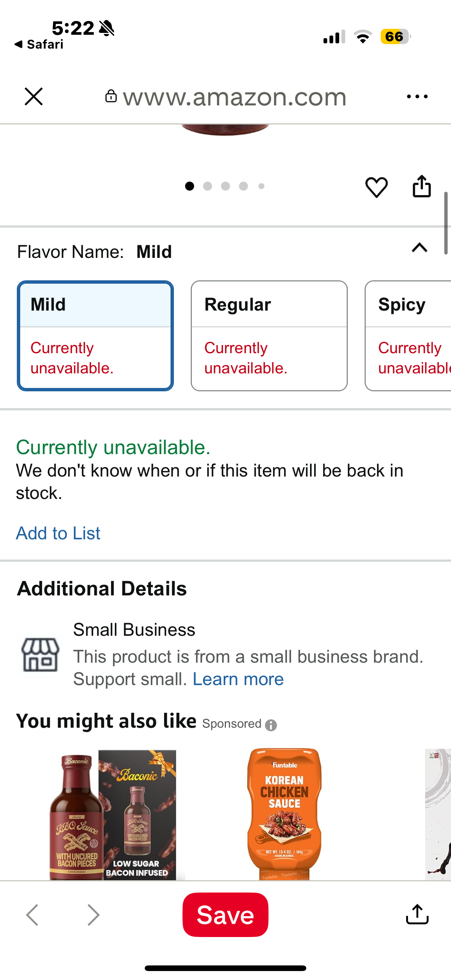The image size is (451, 980).
Task: Click the Add to List link
Action: click(x=58, y=533)
